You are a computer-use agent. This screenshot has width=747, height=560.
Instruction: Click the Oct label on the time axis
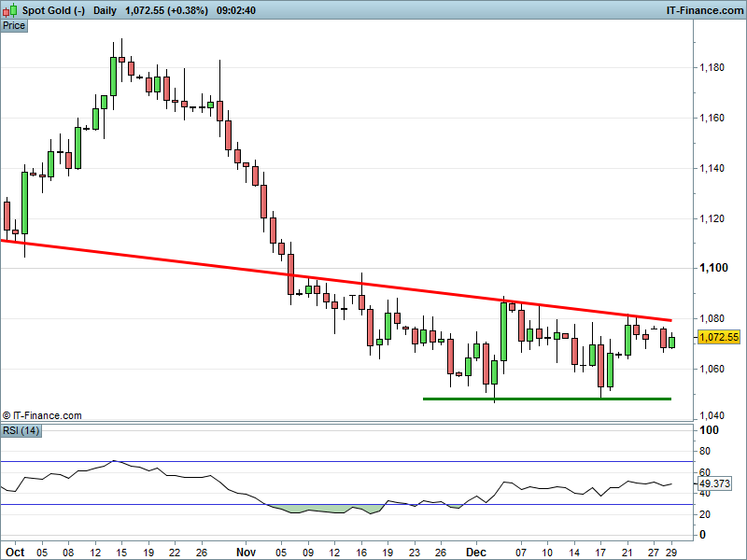[14, 552]
